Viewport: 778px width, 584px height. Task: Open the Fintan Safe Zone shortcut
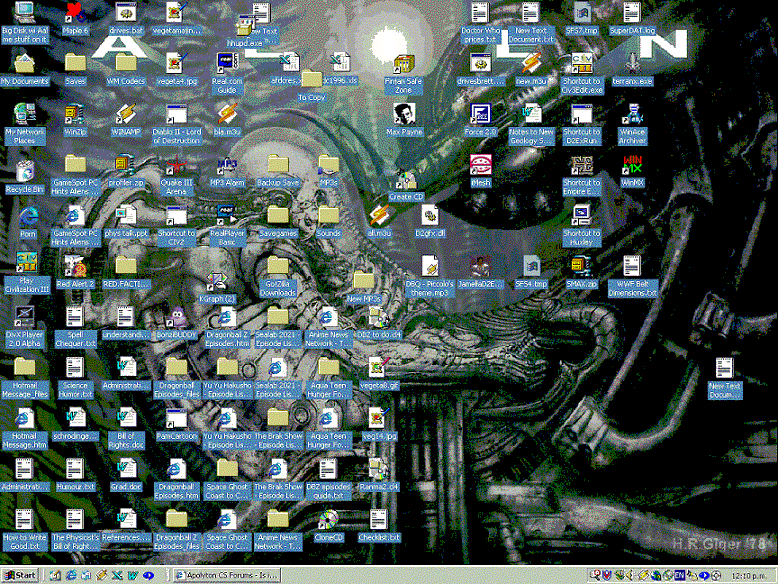(405, 65)
